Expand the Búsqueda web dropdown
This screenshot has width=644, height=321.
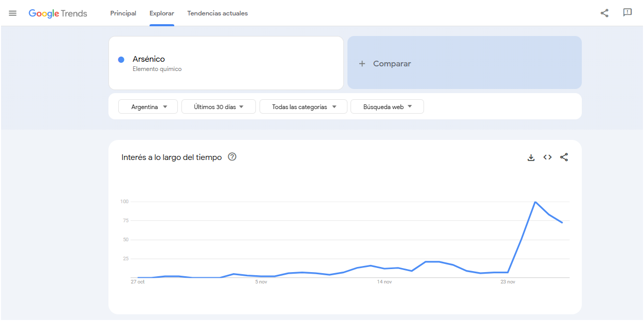coord(387,107)
